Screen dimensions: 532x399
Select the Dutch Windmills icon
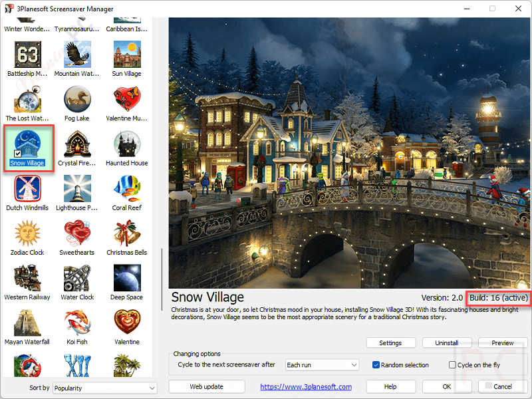click(27, 188)
